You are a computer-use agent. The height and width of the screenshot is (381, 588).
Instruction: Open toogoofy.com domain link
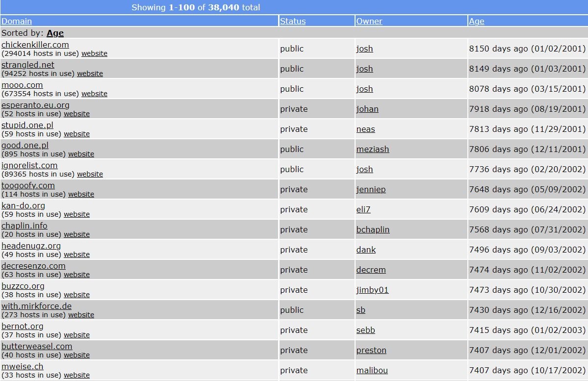point(28,186)
